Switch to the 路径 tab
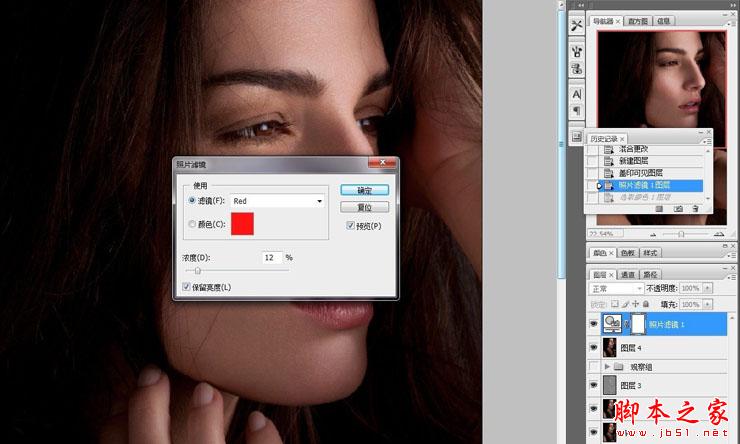740x444 pixels. 650,274
